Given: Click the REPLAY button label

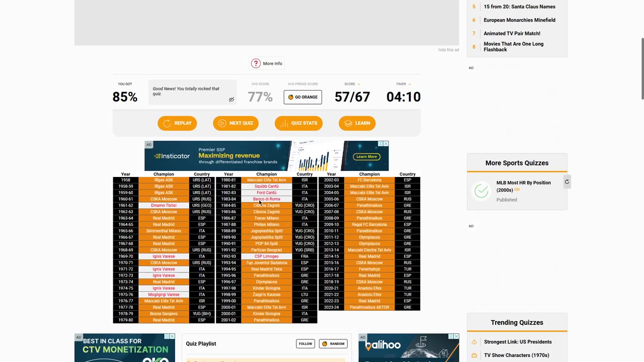Looking at the screenshot, I should pos(183,123).
